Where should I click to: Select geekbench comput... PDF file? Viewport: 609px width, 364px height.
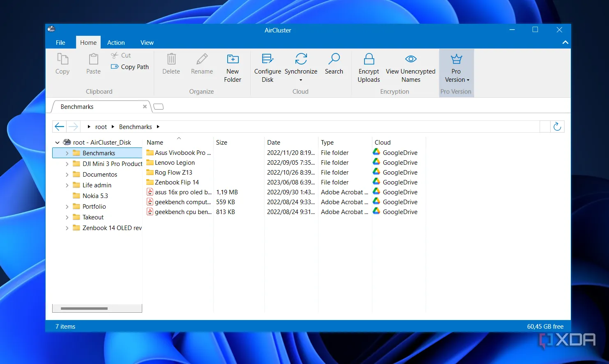click(179, 202)
